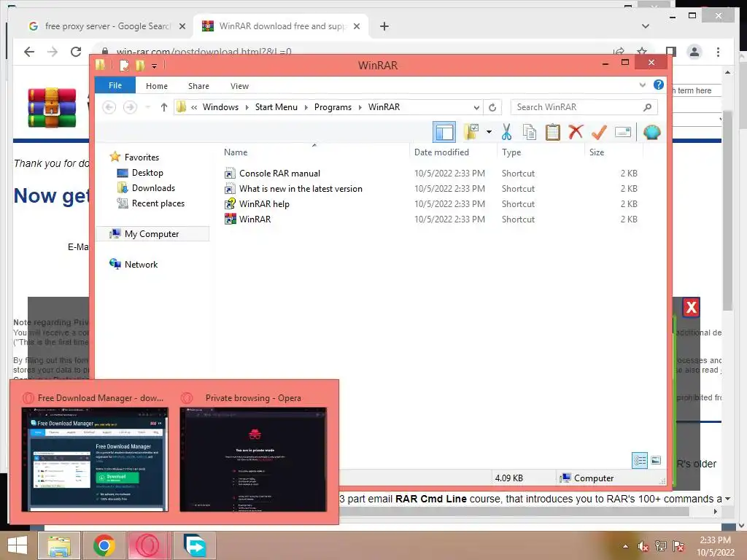Open Google Chrome from the taskbar

click(104, 545)
